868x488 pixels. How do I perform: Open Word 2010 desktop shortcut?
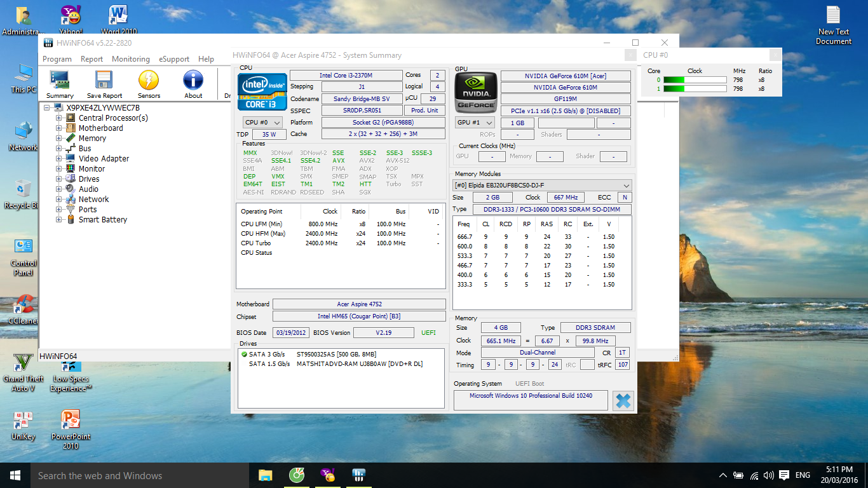pyautogui.click(x=119, y=20)
